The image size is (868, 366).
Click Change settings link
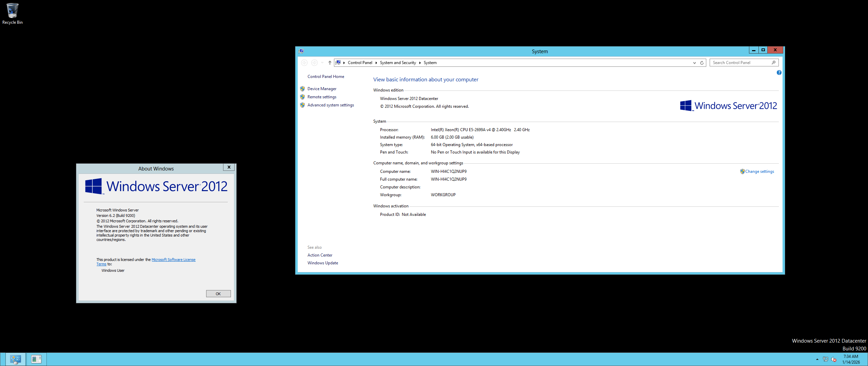(759, 171)
